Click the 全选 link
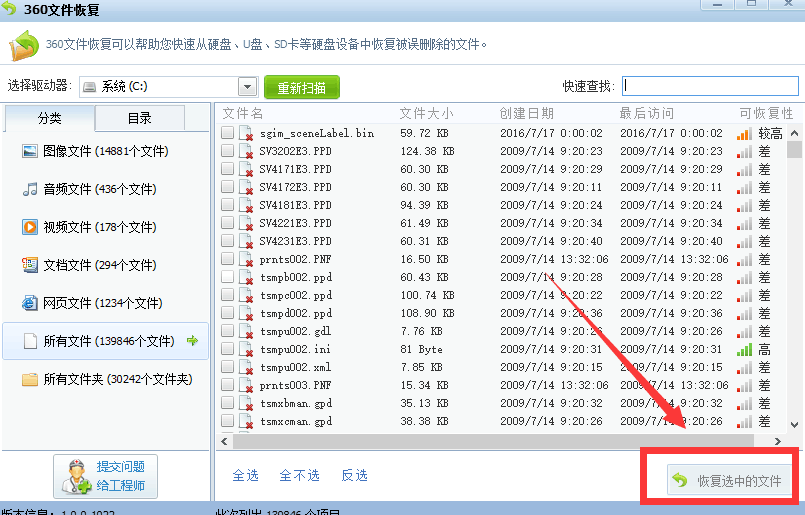This screenshot has height=515, width=805. pos(245,475)
